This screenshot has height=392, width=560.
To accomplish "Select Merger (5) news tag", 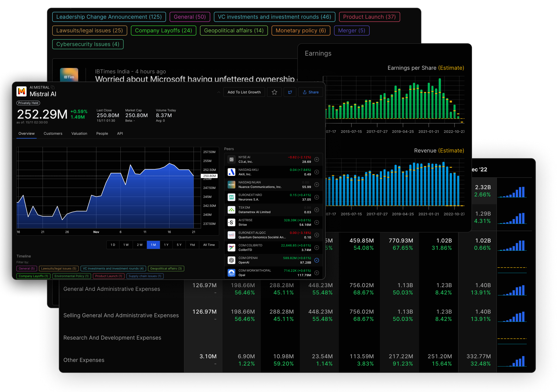I will [x=351, y=31].
